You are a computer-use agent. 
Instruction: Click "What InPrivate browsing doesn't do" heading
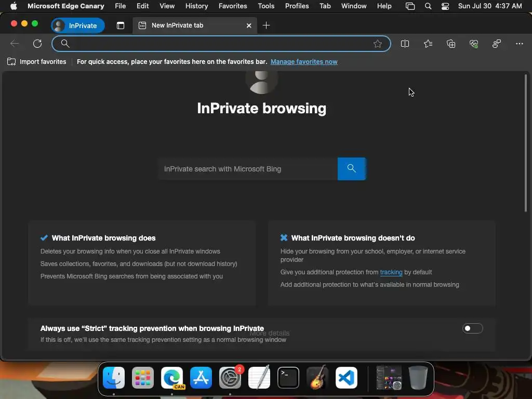(353, 238)
